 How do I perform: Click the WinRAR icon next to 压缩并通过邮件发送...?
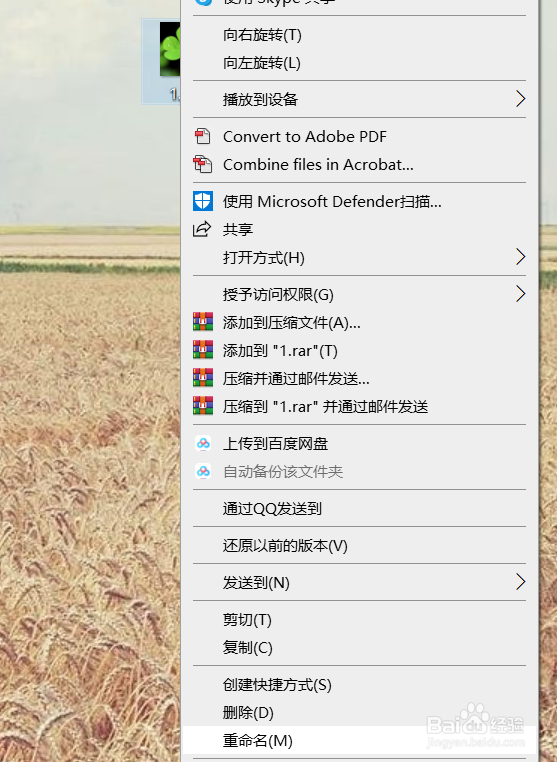[203, 378]
